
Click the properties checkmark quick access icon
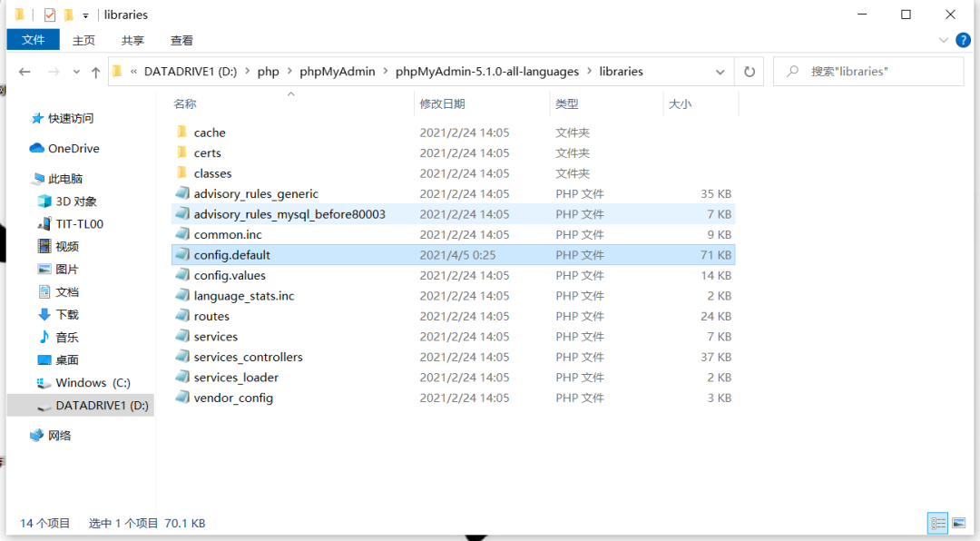pos(49,15)
